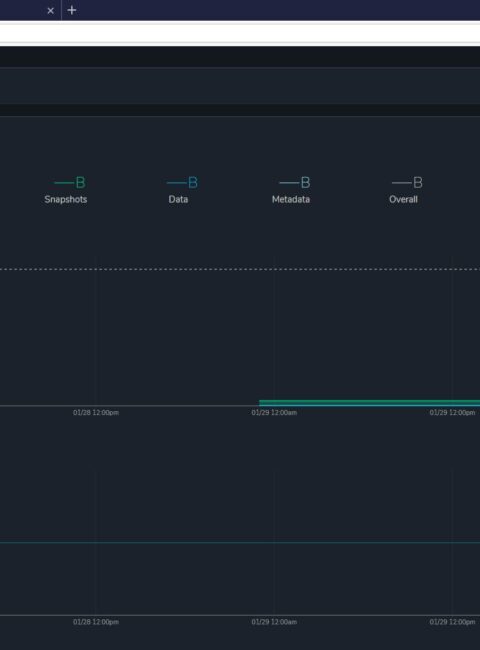Click the browser address bar
480x650 pixels.
[x=240, y=33]
